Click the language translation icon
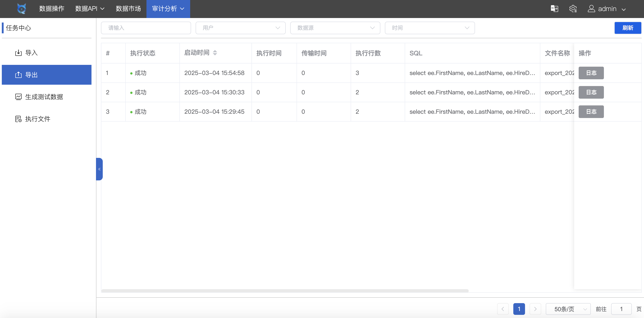This screenshot has width=644, height=318. tap(554, 9)
